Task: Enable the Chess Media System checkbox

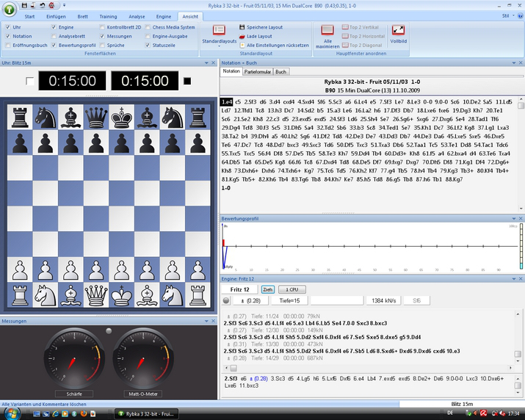Action: (x=148, y=27)
